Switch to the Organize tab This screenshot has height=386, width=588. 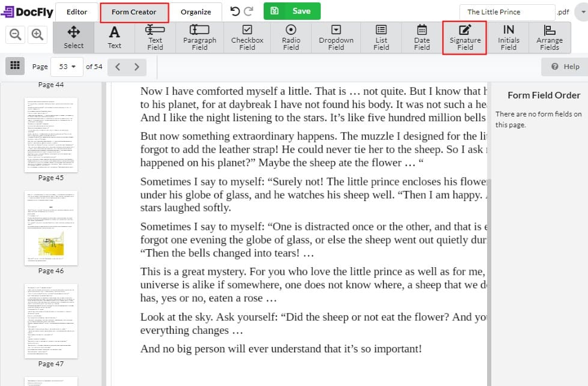click(196, 11)
